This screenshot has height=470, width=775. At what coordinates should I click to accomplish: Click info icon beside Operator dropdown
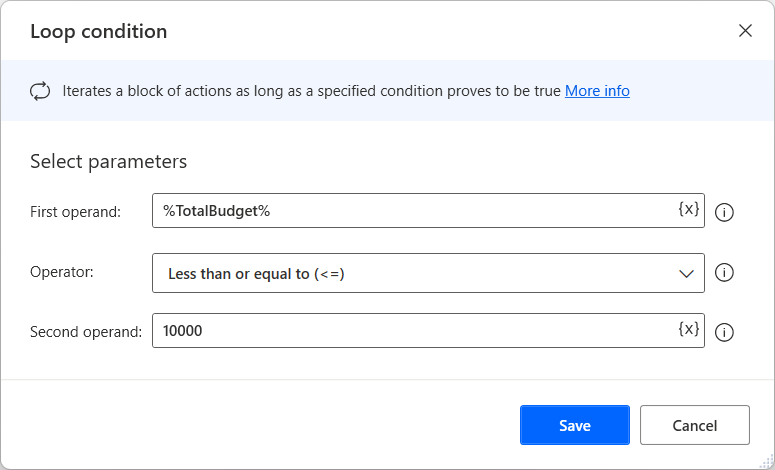click(x=726, y=272)
